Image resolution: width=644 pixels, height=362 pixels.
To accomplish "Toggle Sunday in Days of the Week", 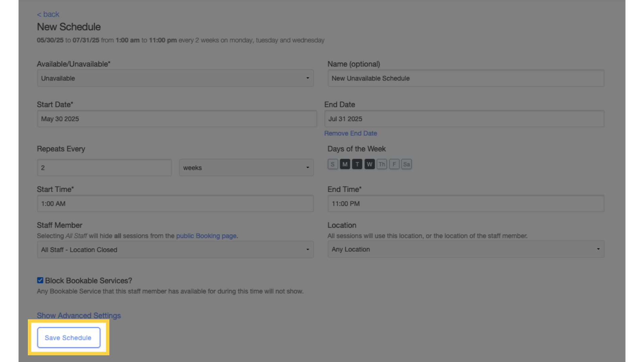I will (332, 164).
